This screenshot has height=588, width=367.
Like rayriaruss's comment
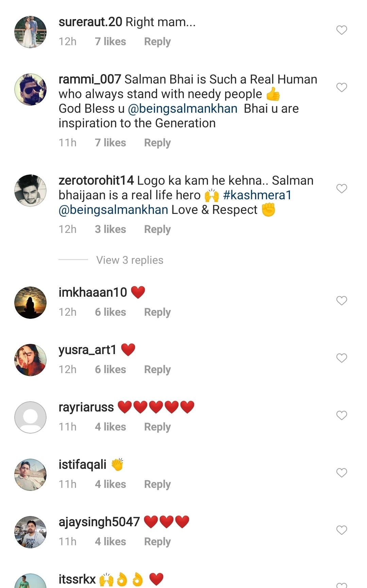coord(342,415)
